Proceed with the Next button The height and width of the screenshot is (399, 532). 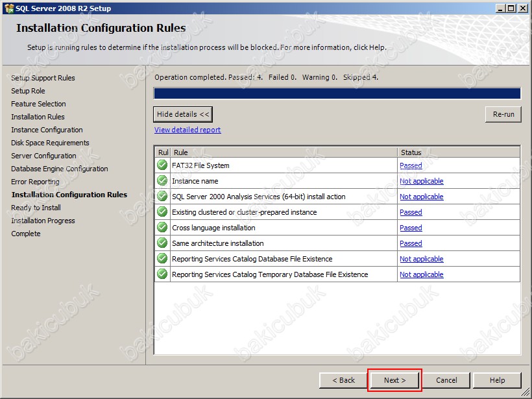[x=394, y=380]
